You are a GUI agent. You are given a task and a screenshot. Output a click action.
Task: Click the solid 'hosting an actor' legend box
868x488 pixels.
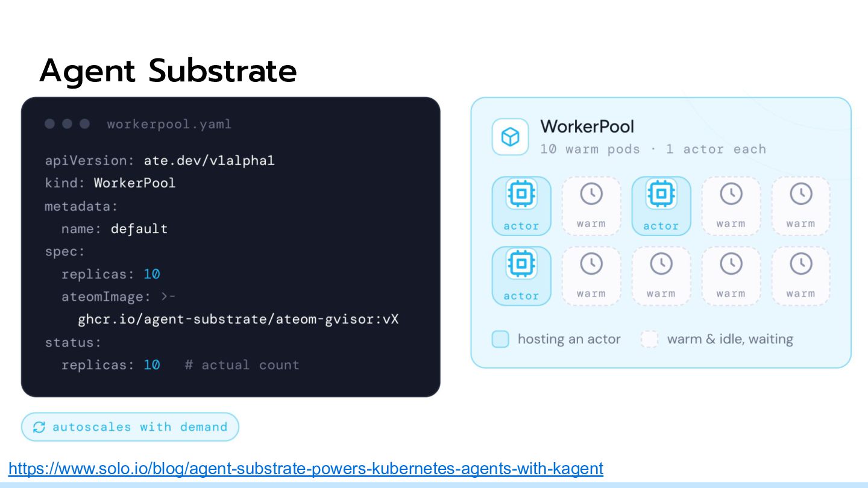pyautogui.click(x=500, y=339)
